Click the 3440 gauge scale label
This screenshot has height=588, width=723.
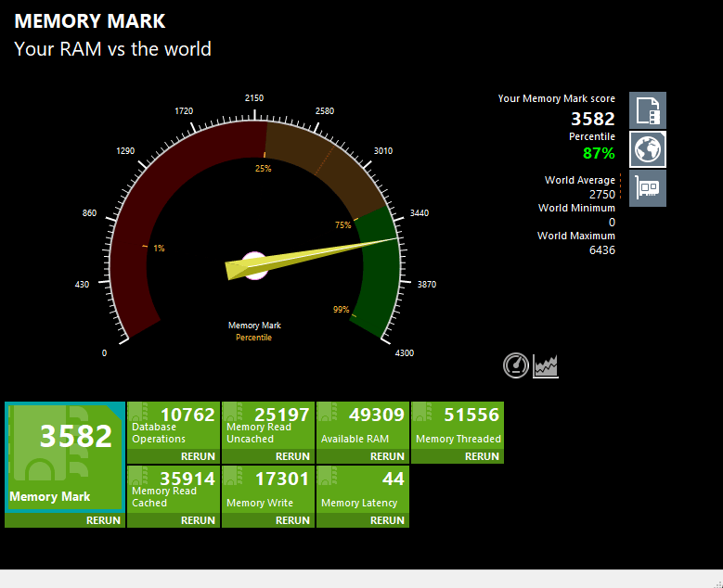420,213
